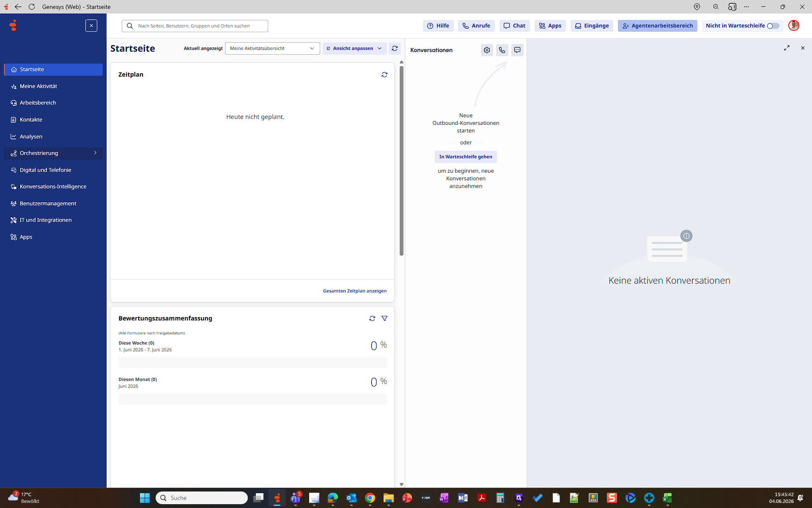This screenshot has height=508, width=812.
Task: Open the Chat panel
Action: [x=514, y=26]
